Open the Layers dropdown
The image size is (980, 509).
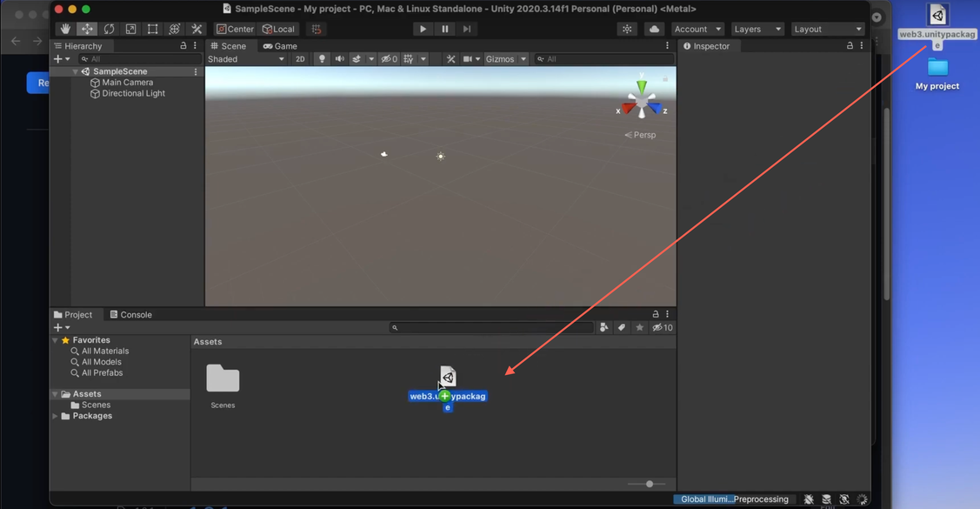coord(757,29)
